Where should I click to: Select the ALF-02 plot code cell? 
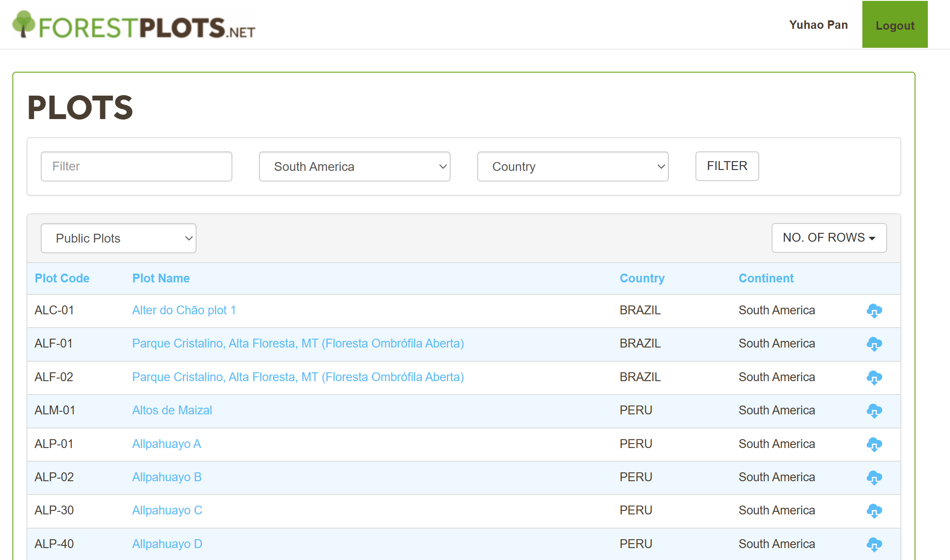click(54, 377)
